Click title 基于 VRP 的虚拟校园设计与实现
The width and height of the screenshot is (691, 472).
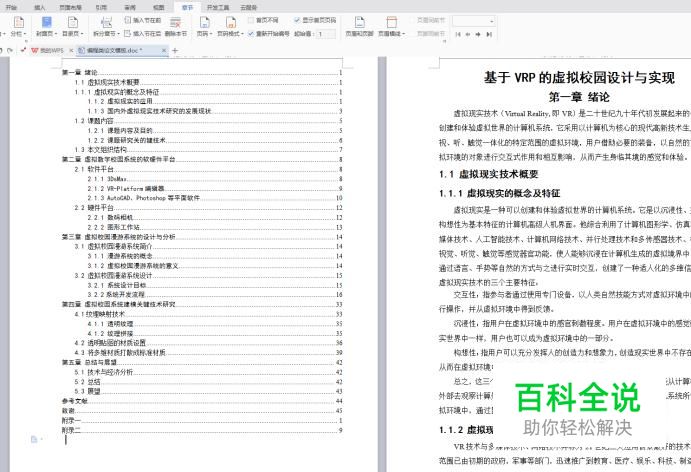[579, 78]
